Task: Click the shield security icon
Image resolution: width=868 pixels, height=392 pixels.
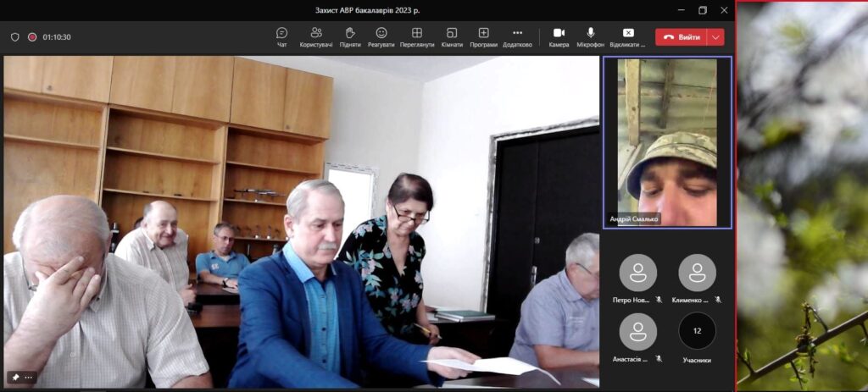Action: coord(14,37)
